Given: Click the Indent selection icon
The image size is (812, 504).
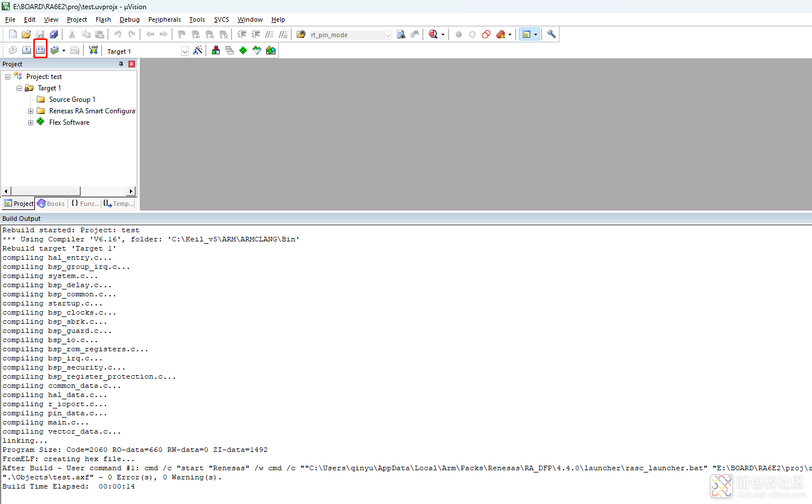Looking at the screenshot, I should pyautogui.click(x=242, y=34).
